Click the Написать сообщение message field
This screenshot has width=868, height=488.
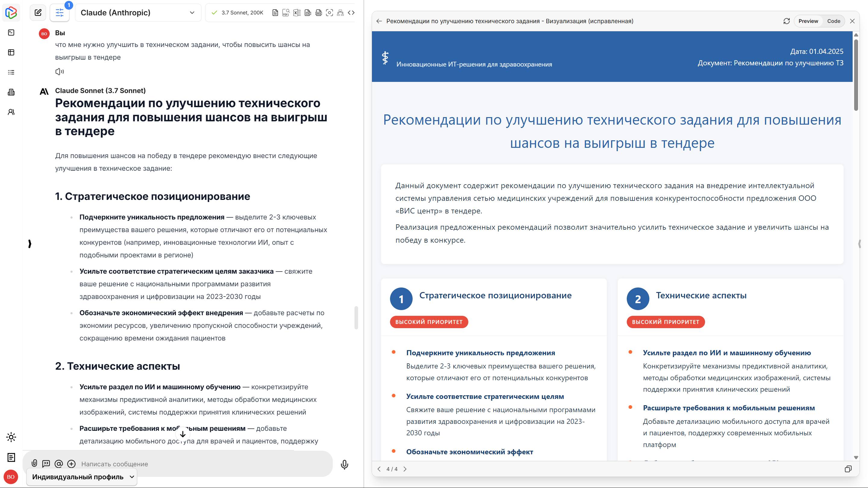pyautogui.click(x=202, y=464)
